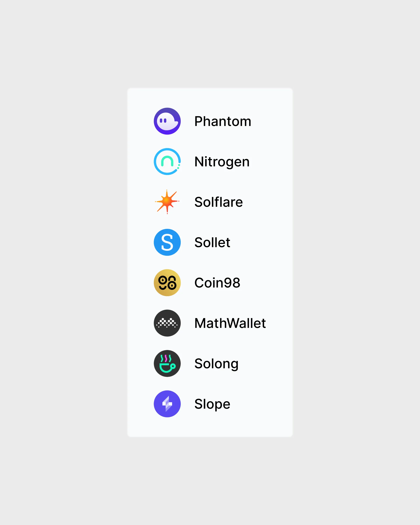
Task: Select the MathWallet text entry
Action: (230, 323)
